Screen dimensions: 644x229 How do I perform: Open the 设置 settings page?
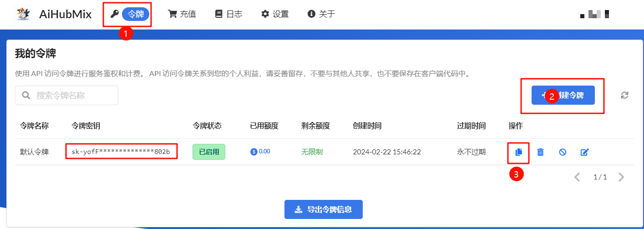pyautogui.click(x=275, y=14)
